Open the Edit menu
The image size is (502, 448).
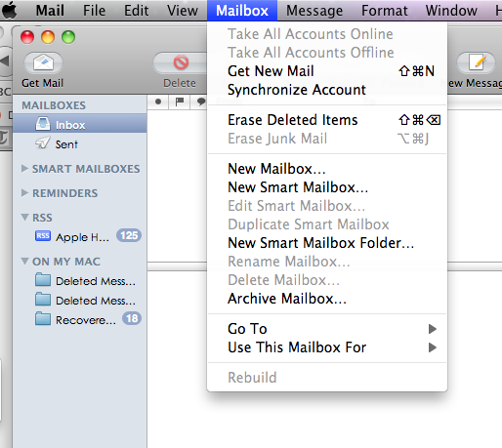click(x=136, y=11)
